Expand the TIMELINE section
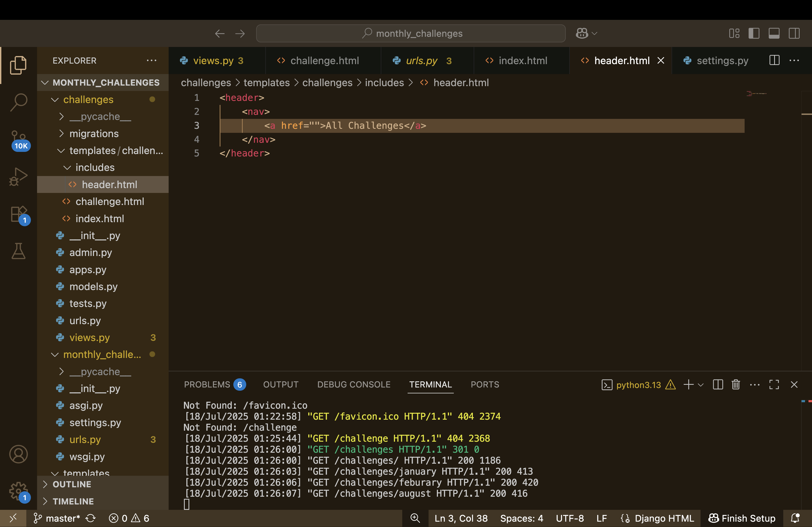 tap(102, 502)
